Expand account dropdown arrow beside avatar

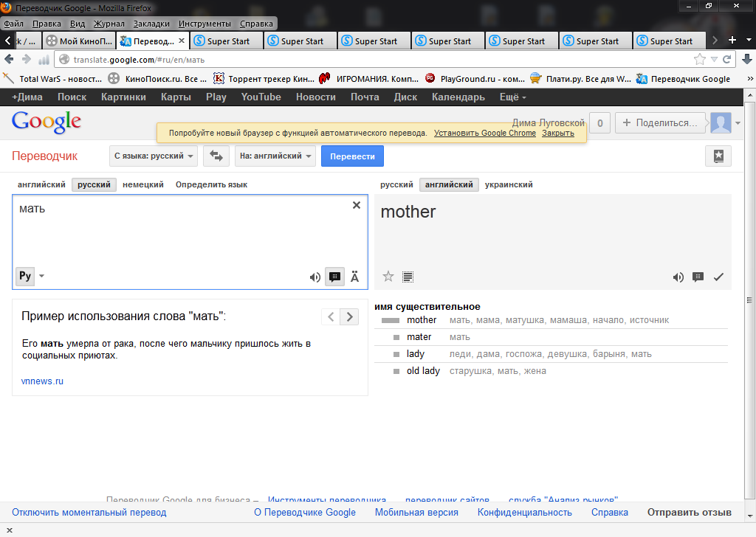[738, 123]
